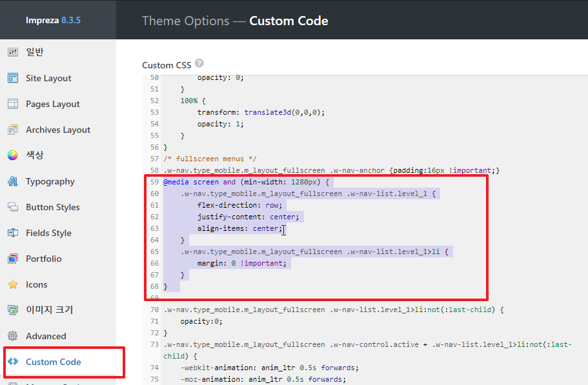Image resolution: width=588 pixels, height=385 pixels.
Task: Go to Pages Layout options
Action: (53, 104)
